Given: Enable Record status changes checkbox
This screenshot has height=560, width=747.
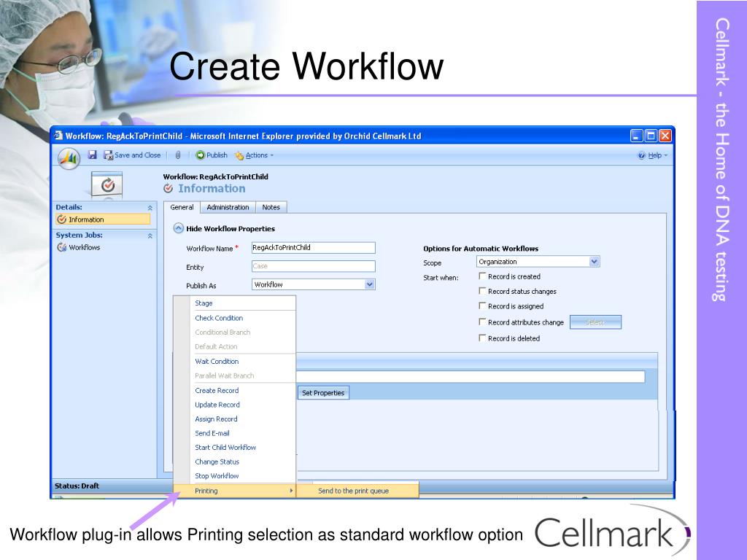Looking at the screenshot, I should point(483,291).
